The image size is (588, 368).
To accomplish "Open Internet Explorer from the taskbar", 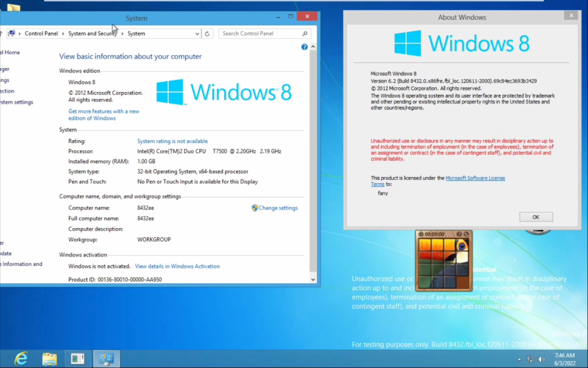I will click(20, 358).
